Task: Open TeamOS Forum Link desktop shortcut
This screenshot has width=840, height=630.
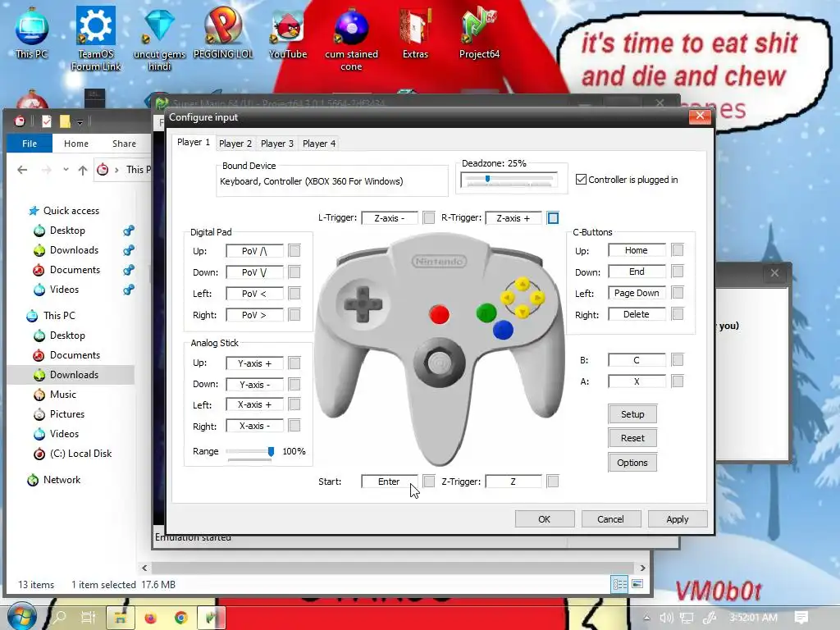Action: point(95,39)
